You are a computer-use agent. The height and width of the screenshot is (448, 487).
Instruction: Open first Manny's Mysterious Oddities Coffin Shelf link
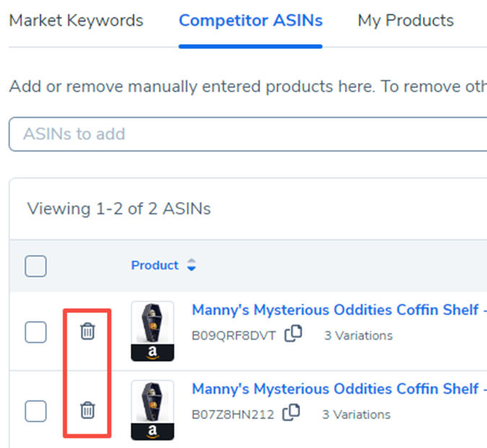(x=335, y=310)
